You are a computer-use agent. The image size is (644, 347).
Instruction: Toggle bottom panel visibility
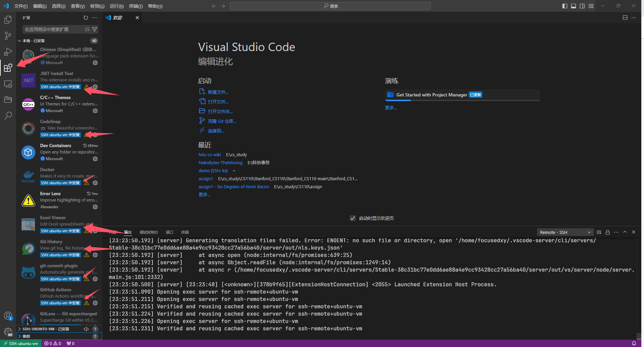(x=574, y=6)
